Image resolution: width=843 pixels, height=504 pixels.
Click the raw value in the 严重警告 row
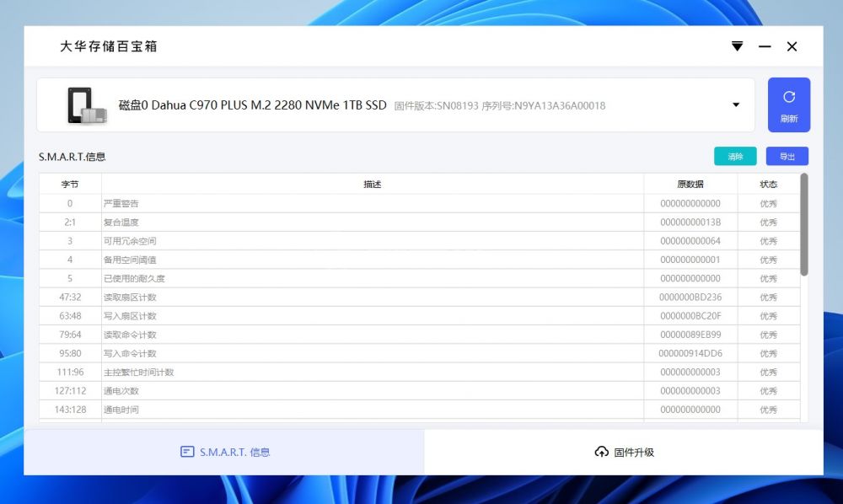(690, 204)
